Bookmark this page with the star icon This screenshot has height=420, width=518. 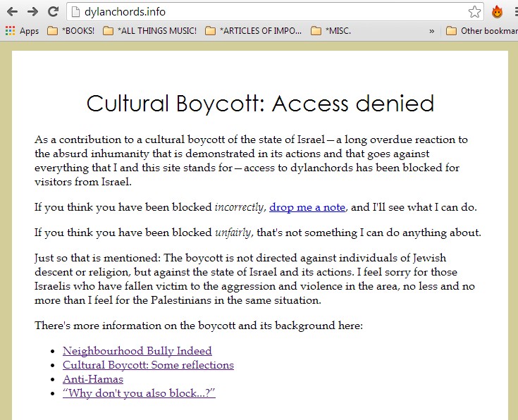(x=474, y=12)
